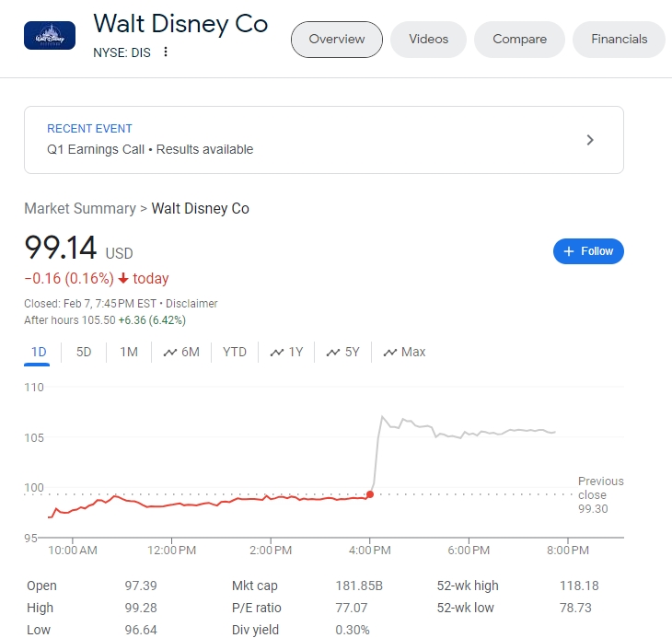
Task: Click the Walt Disney logo icon
Action: pyautogui.click(x=50, y=36)
